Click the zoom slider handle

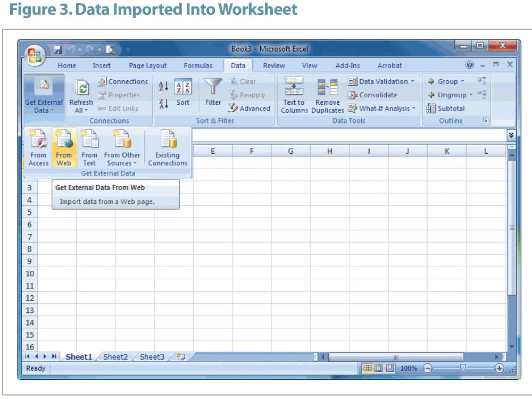click(x=463, y=368)
